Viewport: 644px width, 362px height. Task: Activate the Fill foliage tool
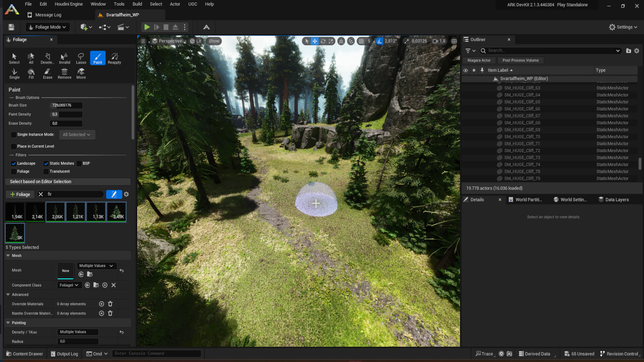(31, 73)
